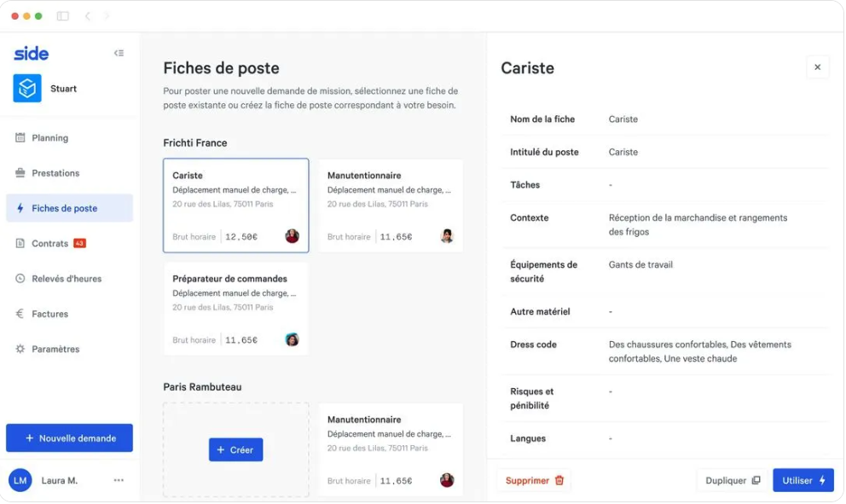Select the Préparateur de commandes card
The width and height of the screenshot is (846, 504).
[235, 309]
